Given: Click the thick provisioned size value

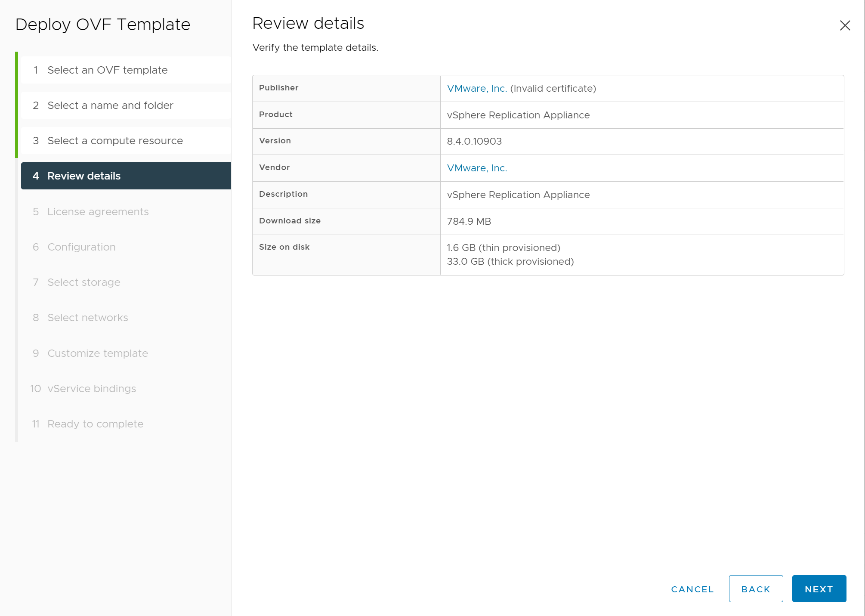Looking at the screenshot, I should click(x=510, y=261).
